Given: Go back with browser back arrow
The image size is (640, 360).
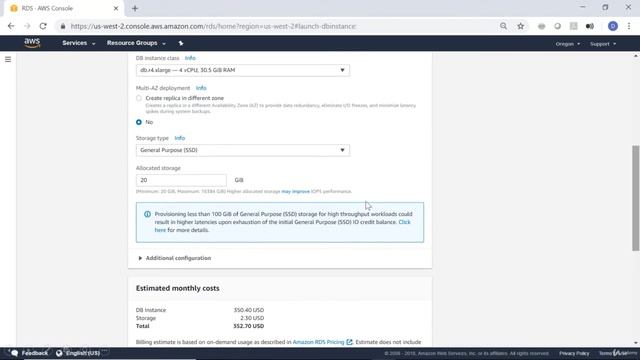Looking at the screenshot, I should coord(11,26).
